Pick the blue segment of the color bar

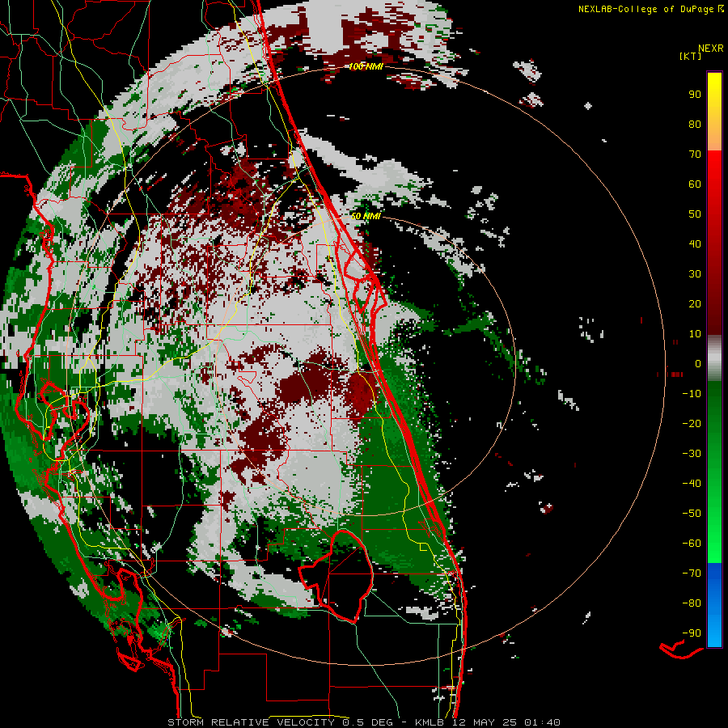click(x=714, y=604)
